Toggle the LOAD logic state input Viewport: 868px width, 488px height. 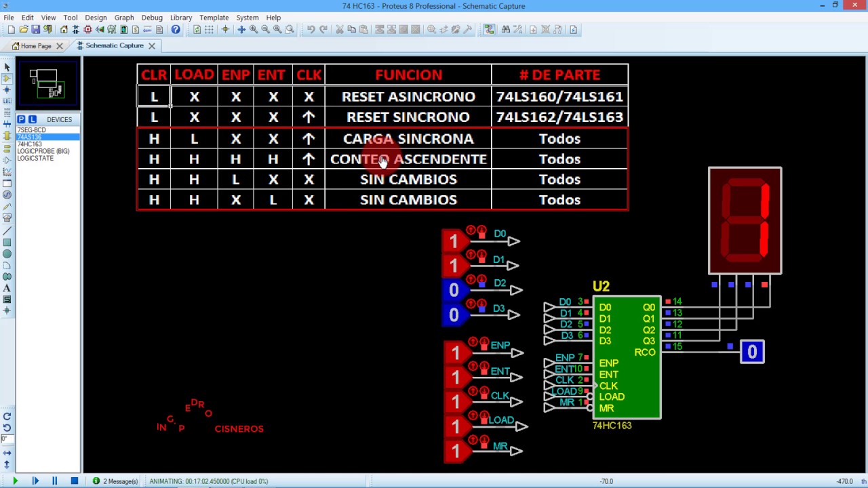[456, 426]
